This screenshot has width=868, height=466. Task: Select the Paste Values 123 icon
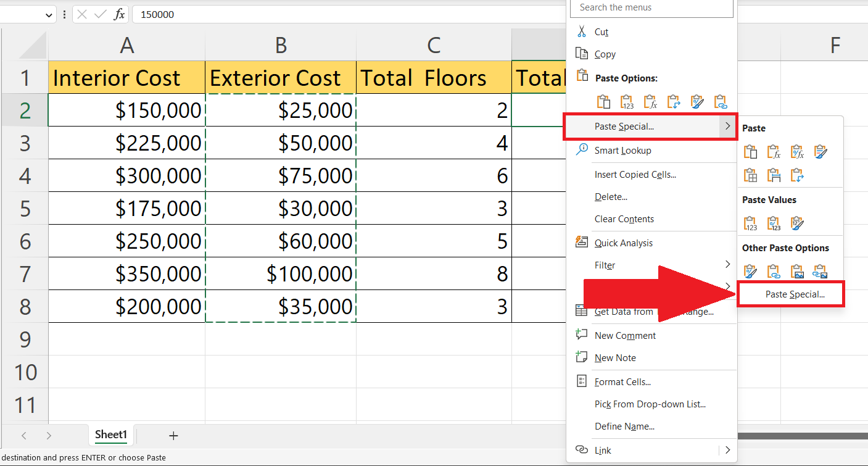pyautogui.click(x=750, y=223)
